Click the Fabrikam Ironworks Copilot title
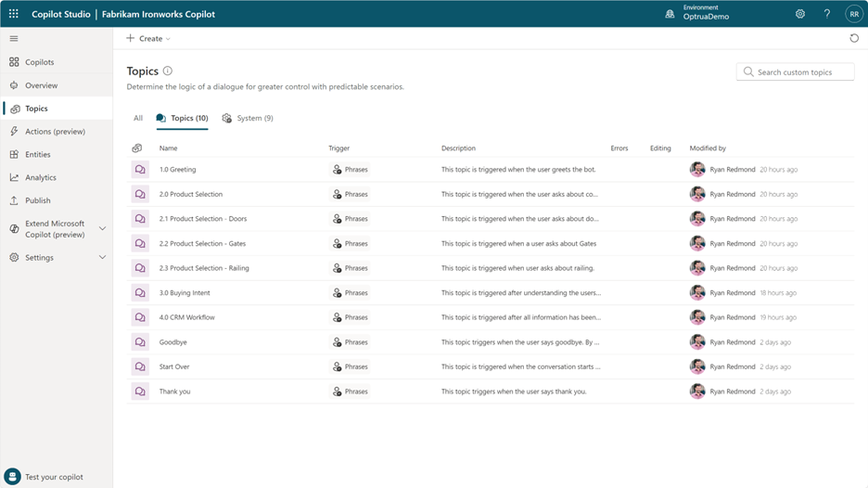 159,14
